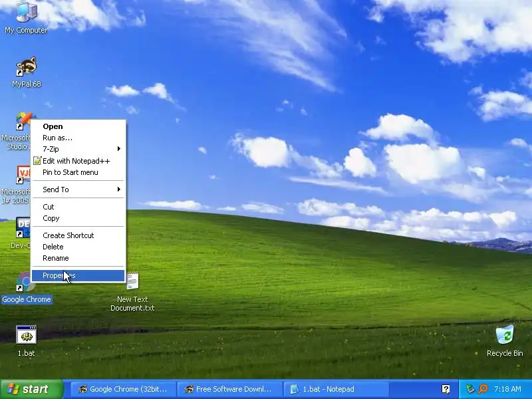
Task: Click the 7:18 AM system clock
Action: 507,389
